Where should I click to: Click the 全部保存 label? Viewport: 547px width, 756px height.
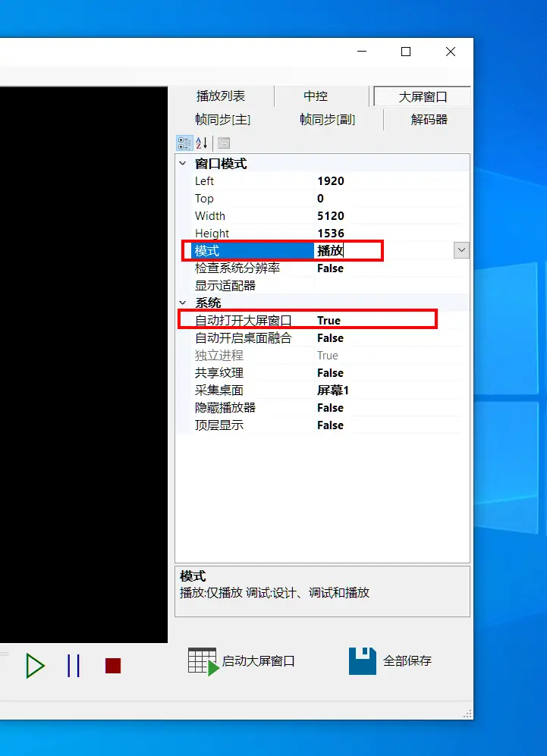click(407, 661)
